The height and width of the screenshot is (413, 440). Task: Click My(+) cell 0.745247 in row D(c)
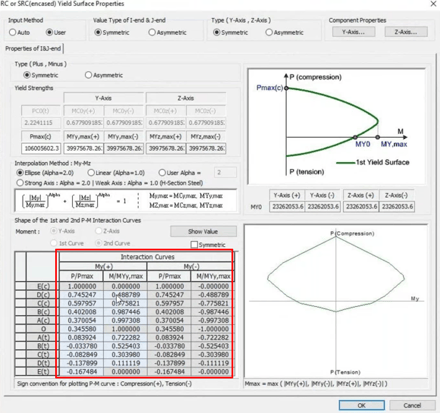click(x=82, y=295)
